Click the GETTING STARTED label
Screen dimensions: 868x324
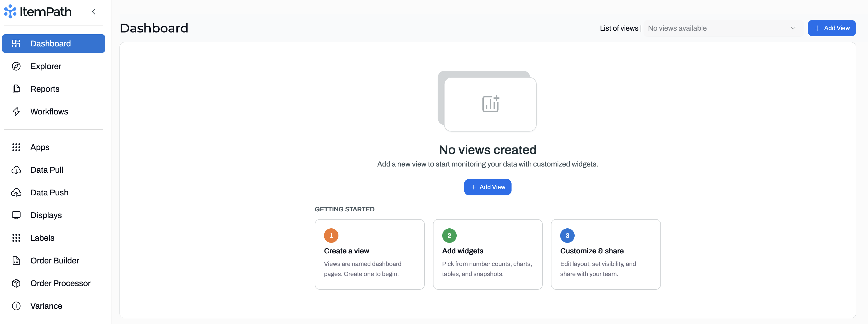344,209
